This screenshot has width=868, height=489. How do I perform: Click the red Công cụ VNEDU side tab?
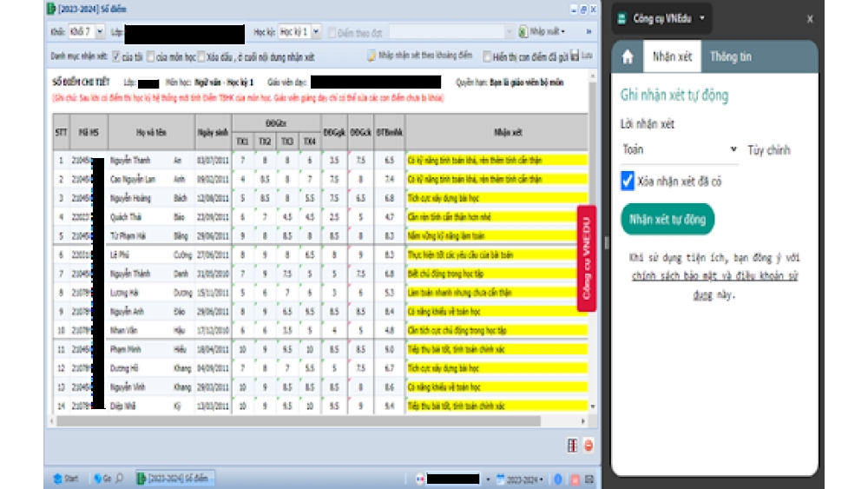[587, 258]
